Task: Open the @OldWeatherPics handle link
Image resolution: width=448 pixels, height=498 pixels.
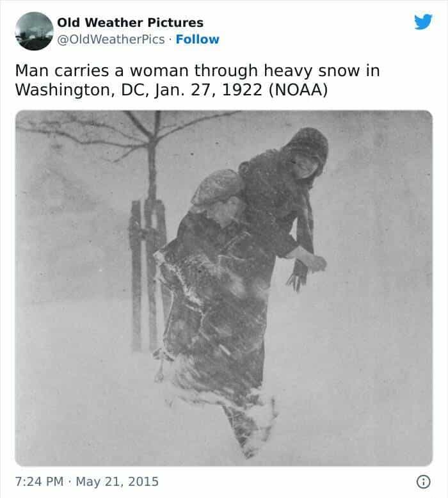Action: coord(111,40)
